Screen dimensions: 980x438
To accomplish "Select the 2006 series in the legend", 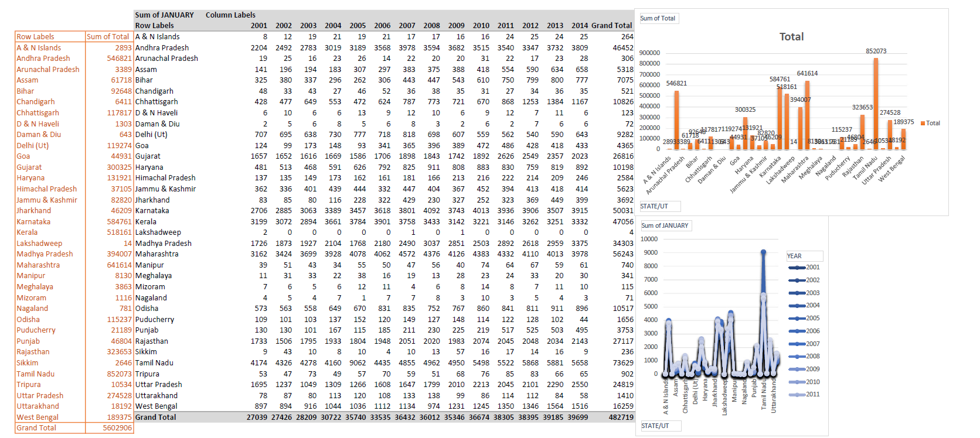I will click(804, 331).
